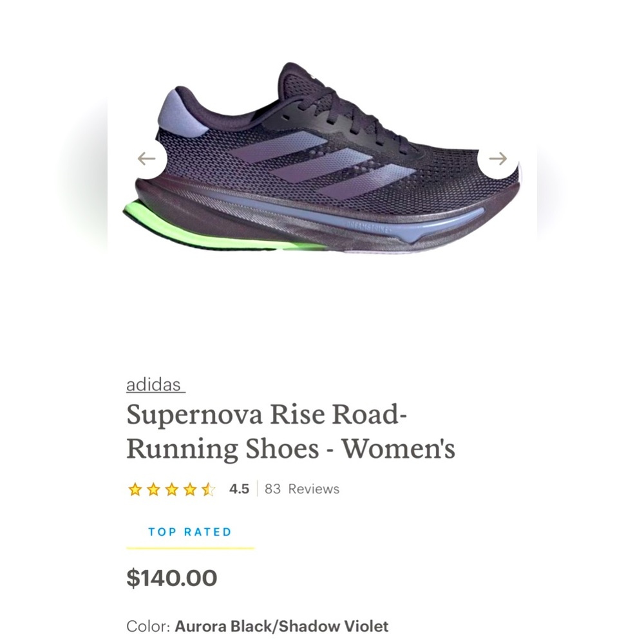The image size is (644, 644).
Task: Click the $140.00 price
Action: (x=171, y=578)
